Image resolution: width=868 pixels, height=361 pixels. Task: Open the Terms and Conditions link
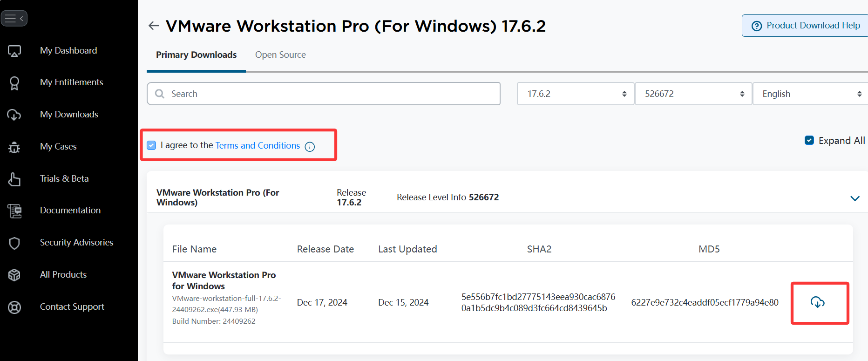click(258, 145)
